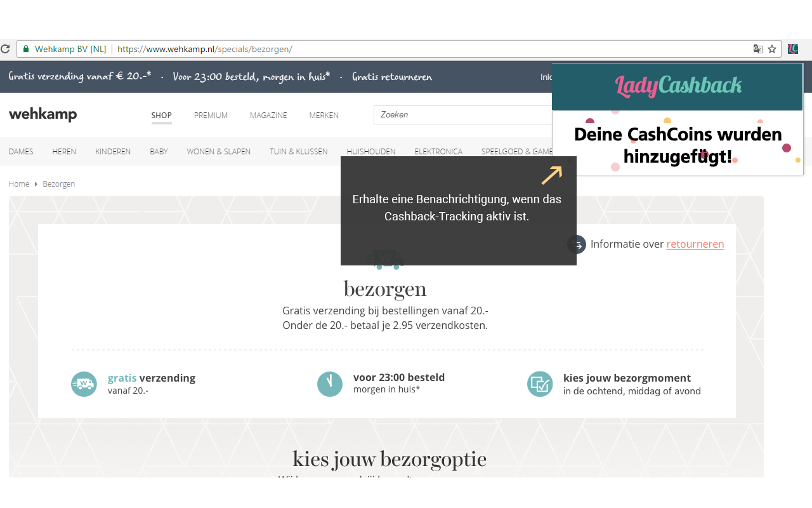
Task: Click the 'Gratis retourneren' top bar text
Action: (x=392, y=77)
